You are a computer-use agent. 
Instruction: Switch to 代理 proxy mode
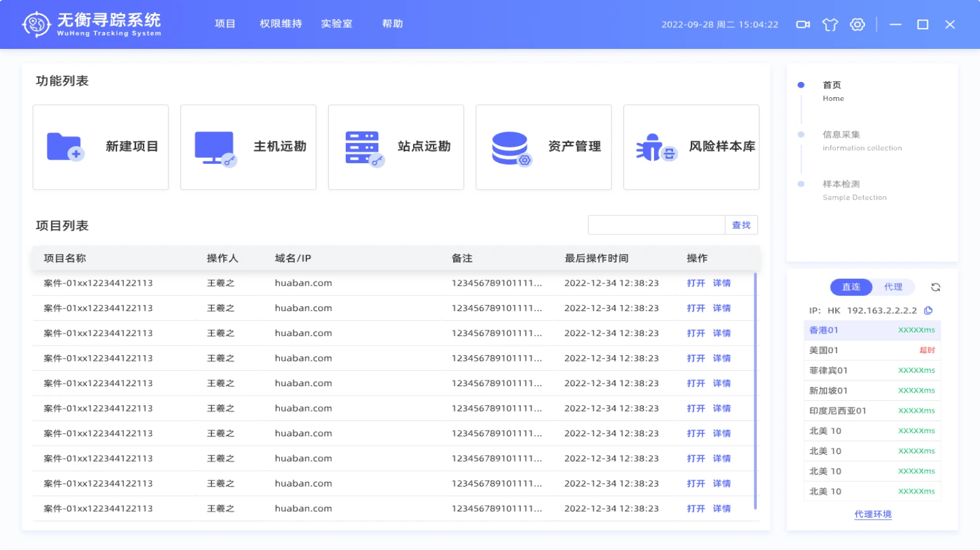tap(893, 287)
